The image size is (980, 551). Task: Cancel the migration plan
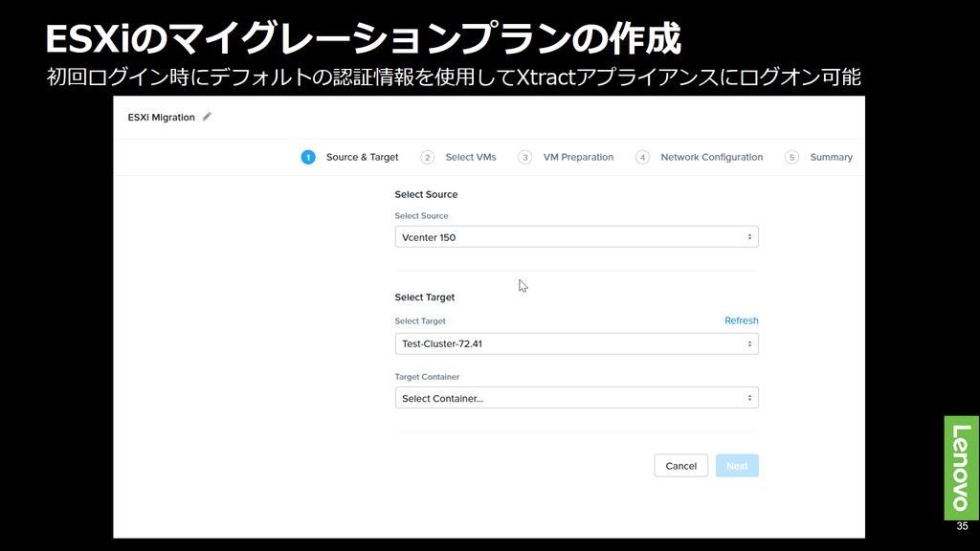680,466
